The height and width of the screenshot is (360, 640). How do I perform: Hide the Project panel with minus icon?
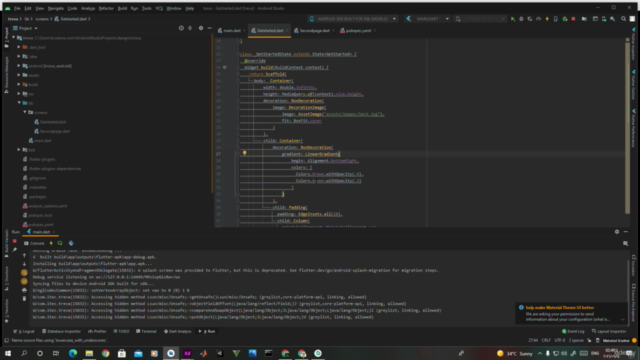(x=209, y=28)
